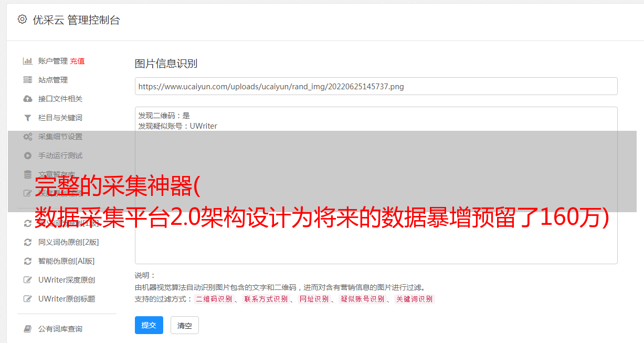Click the server icon for 站点管理

click(28, 80)
